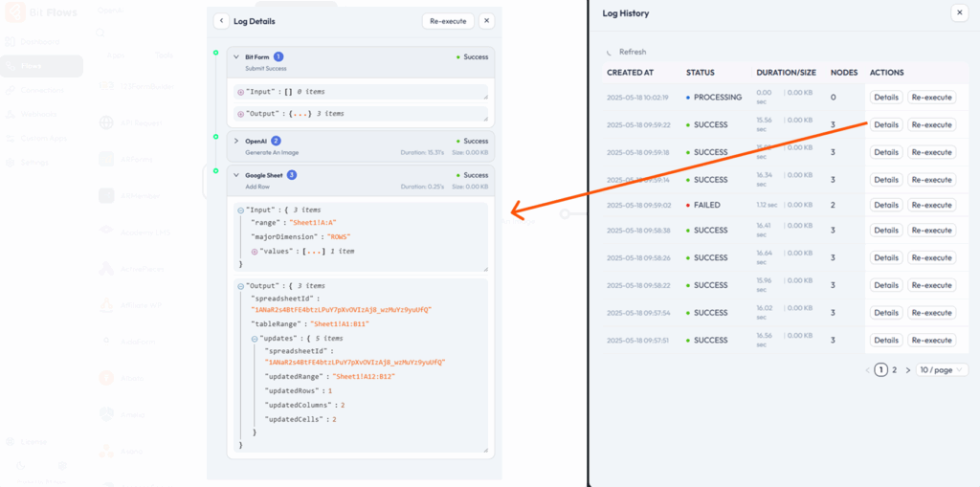
Task: Close the Log History panel
Action: coord(959,13)
